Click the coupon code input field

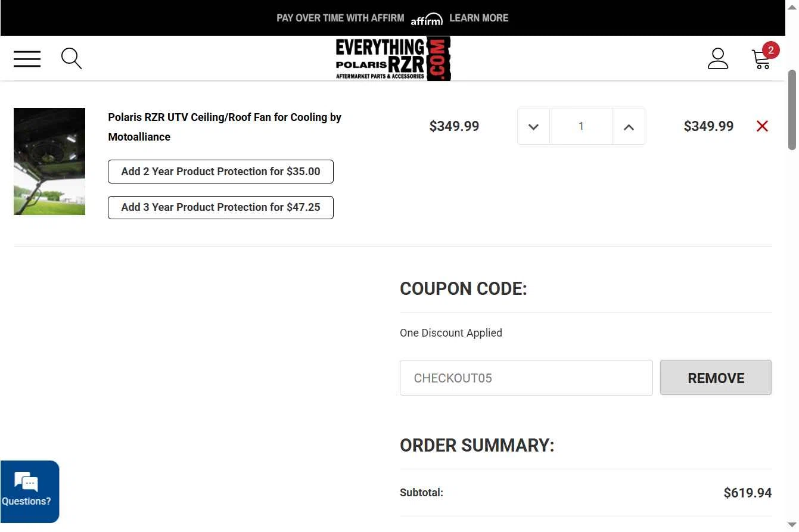click(x=526, y=378)
